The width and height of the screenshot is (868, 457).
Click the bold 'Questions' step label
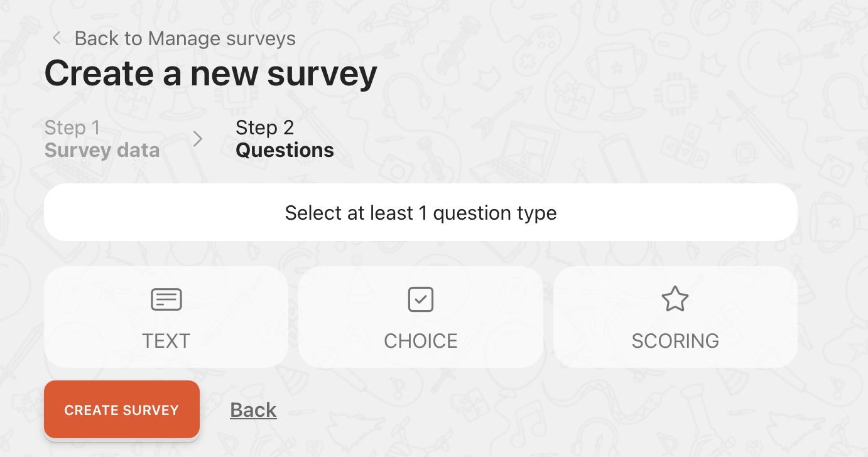(285, 151)
